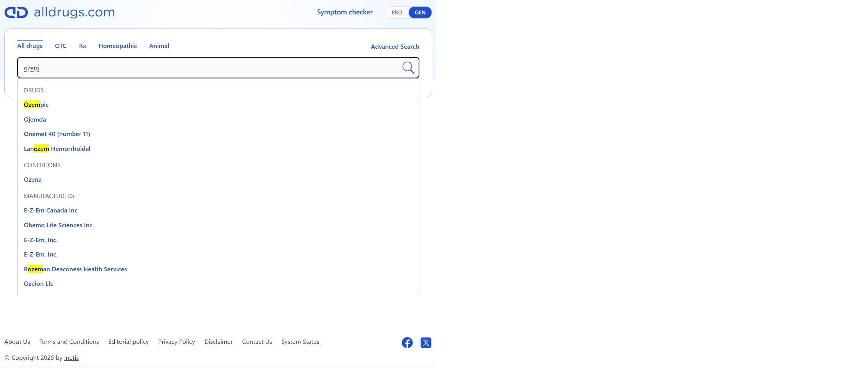This screenshot has height=368, width=868.
Task: Switch the toggle to PRO mode
Action: [397, 12]
